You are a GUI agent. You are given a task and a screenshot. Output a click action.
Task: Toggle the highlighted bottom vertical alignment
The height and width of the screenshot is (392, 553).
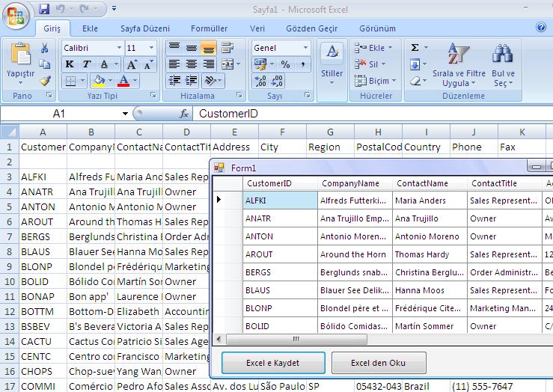209,47
